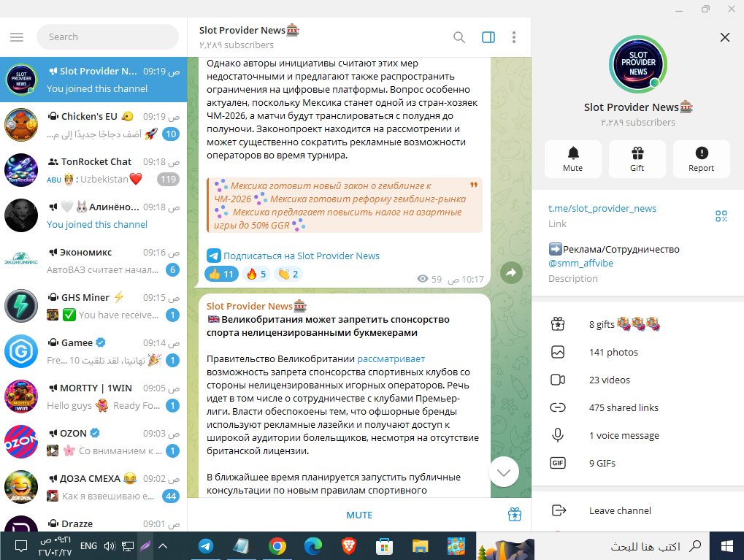Viewport: 744px width, 560px height.
Task: Add clapping reaction showing 2
Action: tap(288, 274)
